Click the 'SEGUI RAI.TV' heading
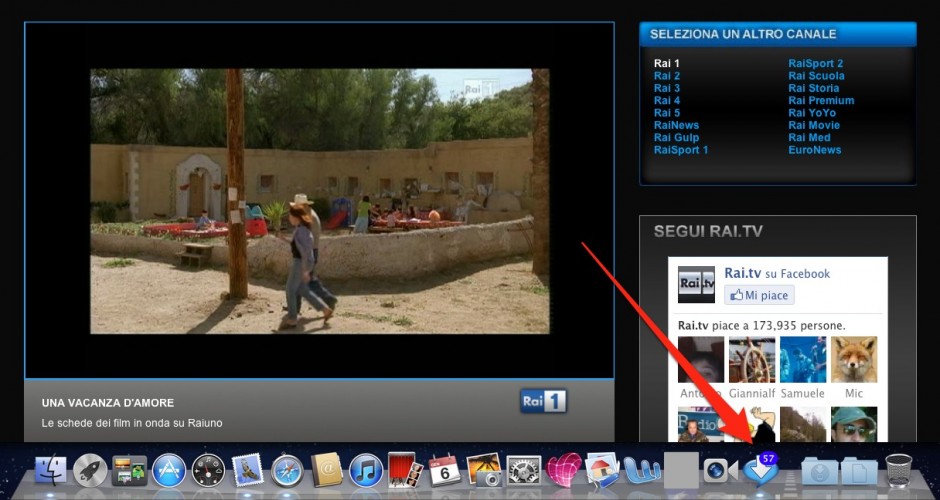Viewport: 940px width, 500px height. pos(708,231)
